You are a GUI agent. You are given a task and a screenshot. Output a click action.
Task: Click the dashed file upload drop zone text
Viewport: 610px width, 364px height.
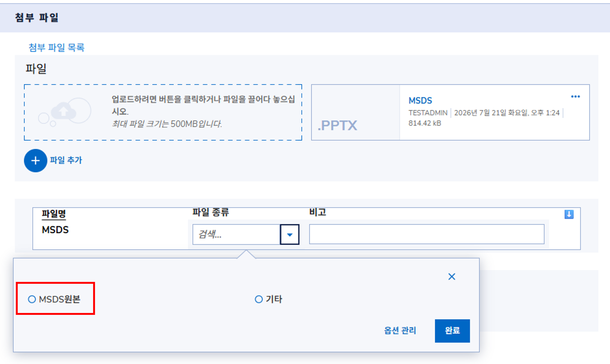pyautogui.click(x=203, y=111)
